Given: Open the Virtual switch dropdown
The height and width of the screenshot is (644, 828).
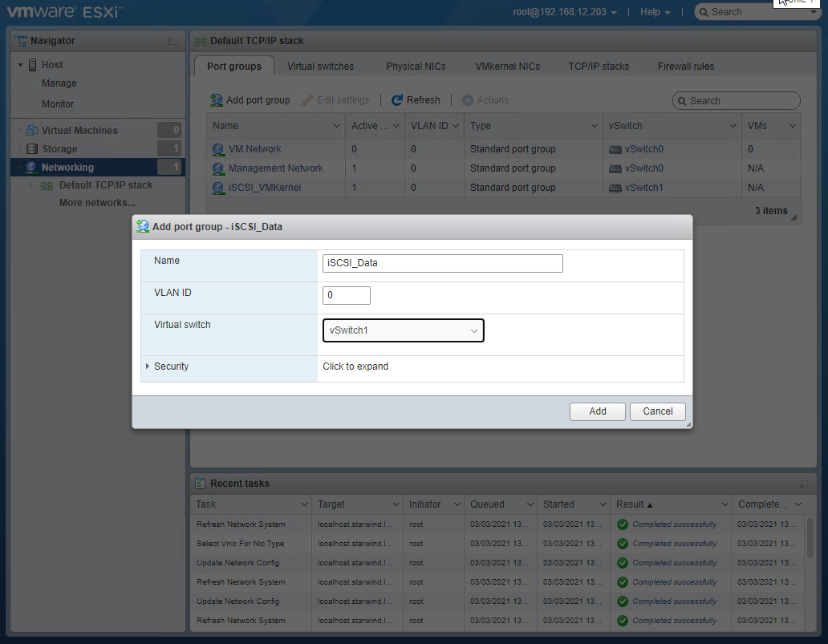Looking at the screenshot, I should 404,330.
